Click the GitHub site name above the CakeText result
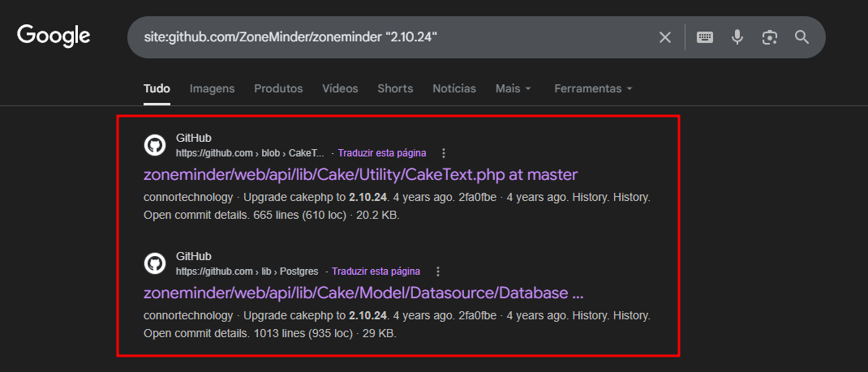The image size is (868, 372). click(x=194, y=138)
